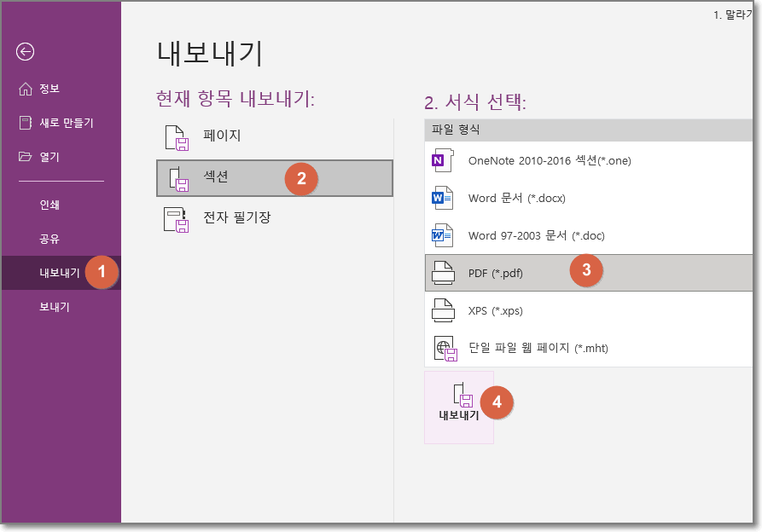Open the 정보 backstage page
The width and height of the screenshot is (762, 532).
pyautogui.click(x=49, y=88)
